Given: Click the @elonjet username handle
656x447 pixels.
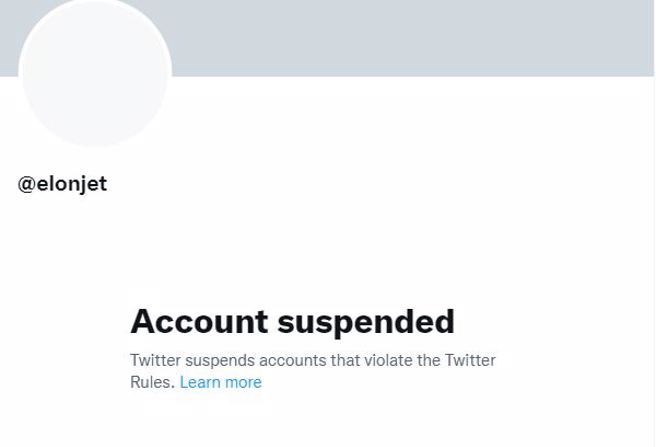Looking at the screenshot, I should [62, 186].
